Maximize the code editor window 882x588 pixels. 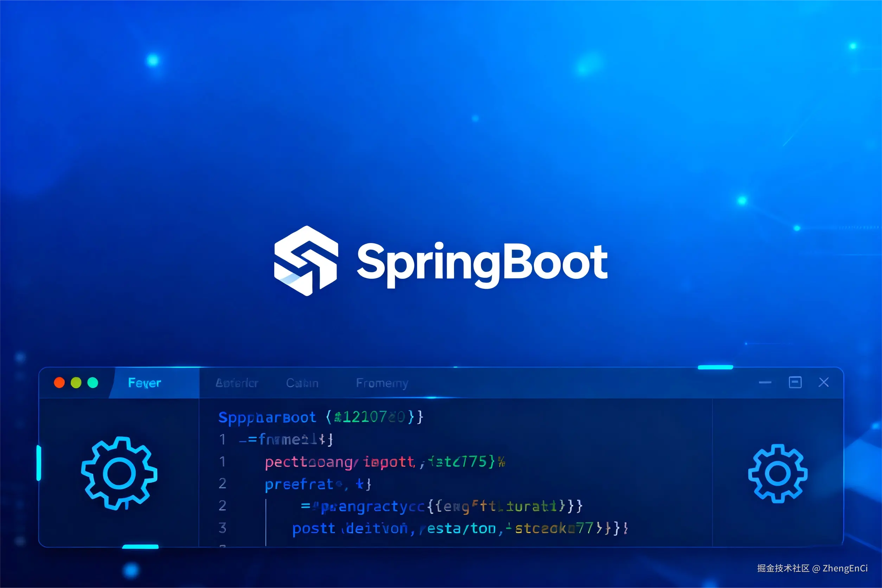coord(795,383)
